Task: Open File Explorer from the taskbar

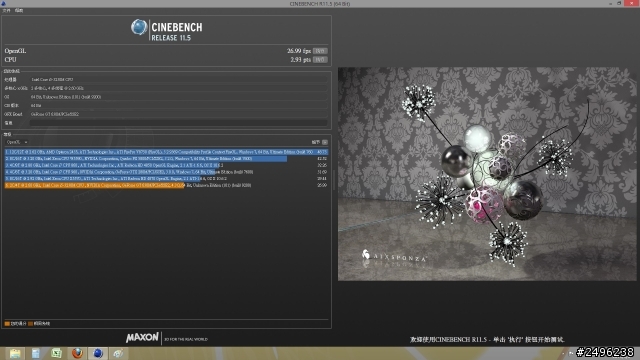Action: tap(15, 353)
